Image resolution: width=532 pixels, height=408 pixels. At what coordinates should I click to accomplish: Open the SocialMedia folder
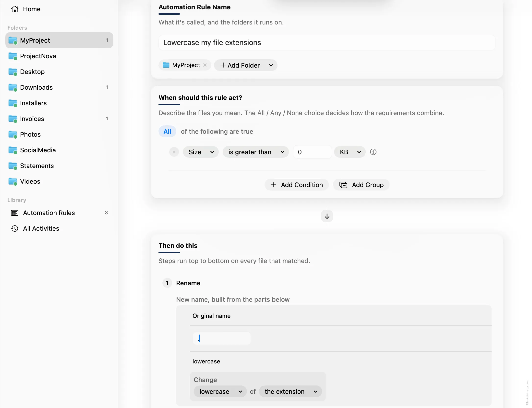pyautogui.click(x=59, y=150)
